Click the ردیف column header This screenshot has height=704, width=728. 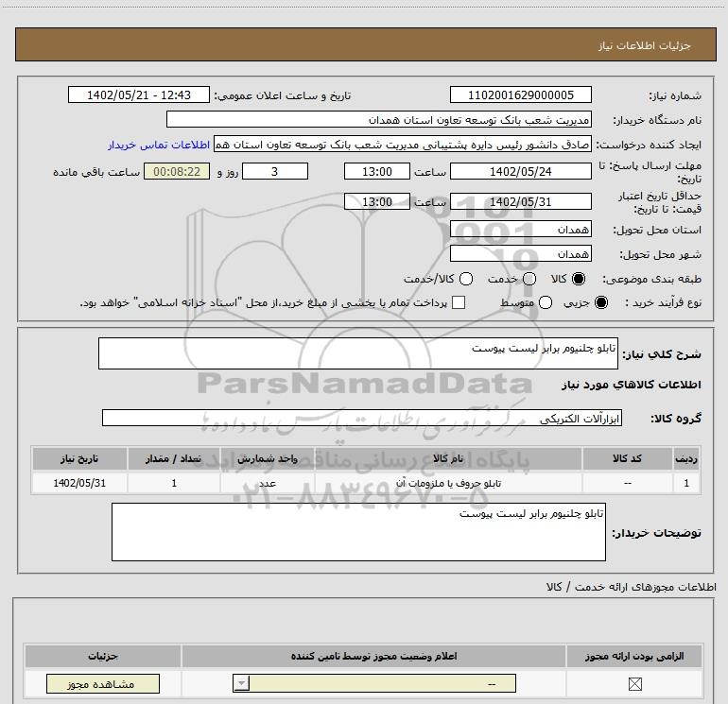(x=686, y=458)
